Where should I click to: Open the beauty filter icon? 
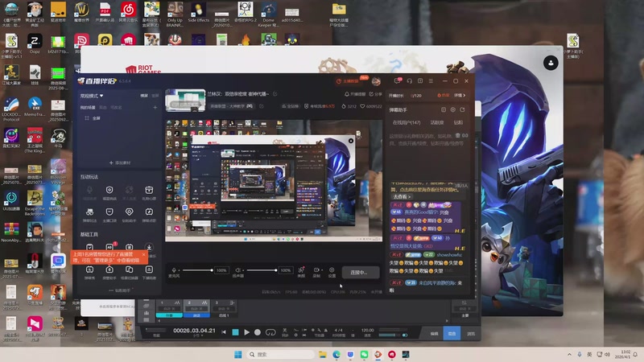pos(301,269)
